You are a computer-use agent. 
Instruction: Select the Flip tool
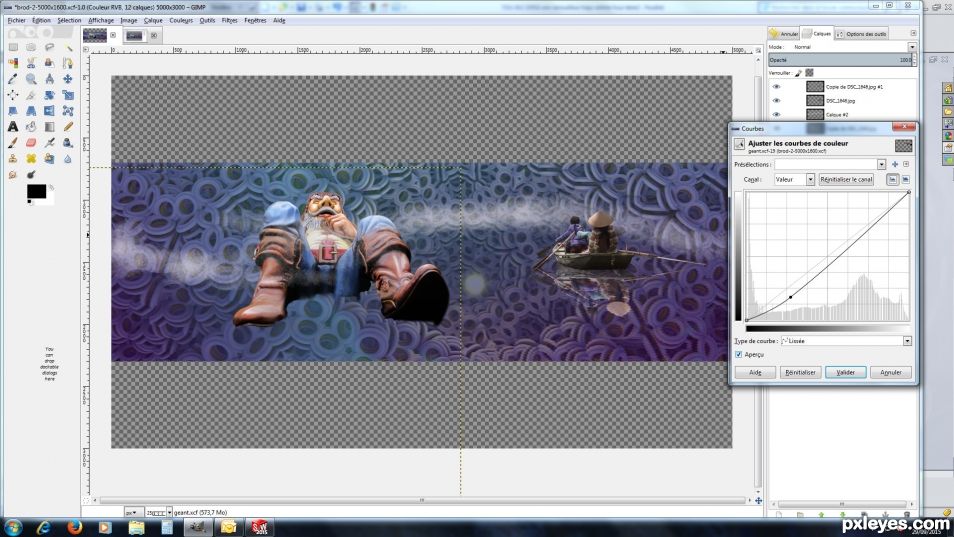[49, 111]
